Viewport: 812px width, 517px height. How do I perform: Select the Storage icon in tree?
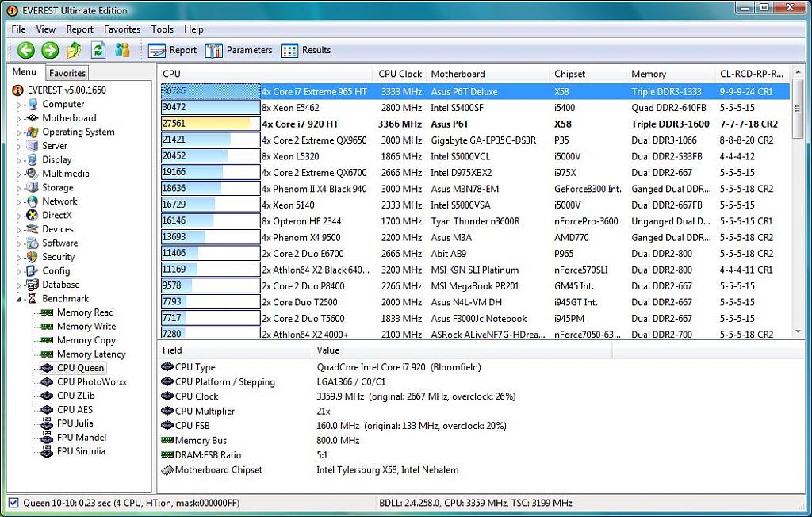(33, 187)
